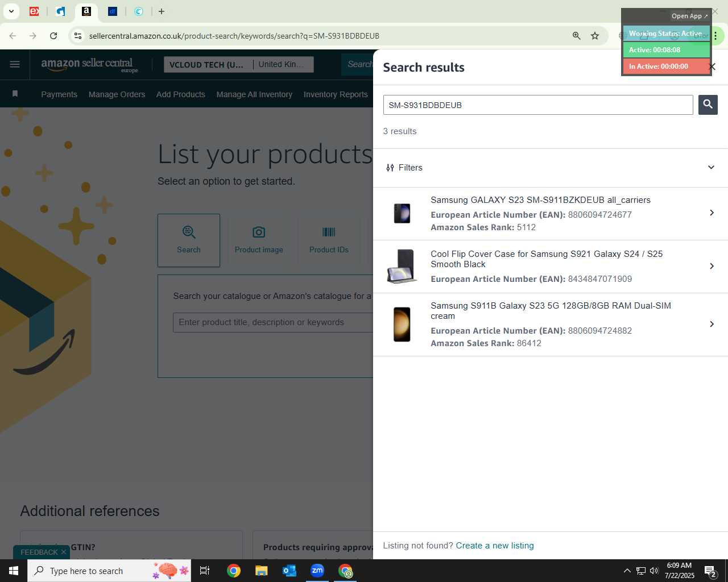Open the tab search dropdown arrow
The image size is (728, 582).
pyautogui.click(x=11, y=11)
